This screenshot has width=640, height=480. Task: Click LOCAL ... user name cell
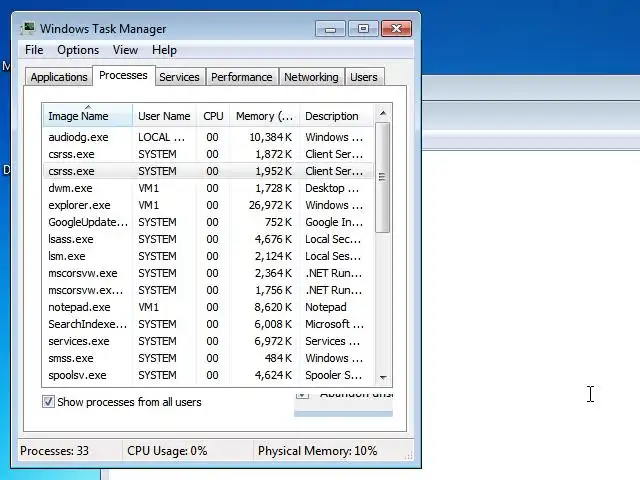161,137
